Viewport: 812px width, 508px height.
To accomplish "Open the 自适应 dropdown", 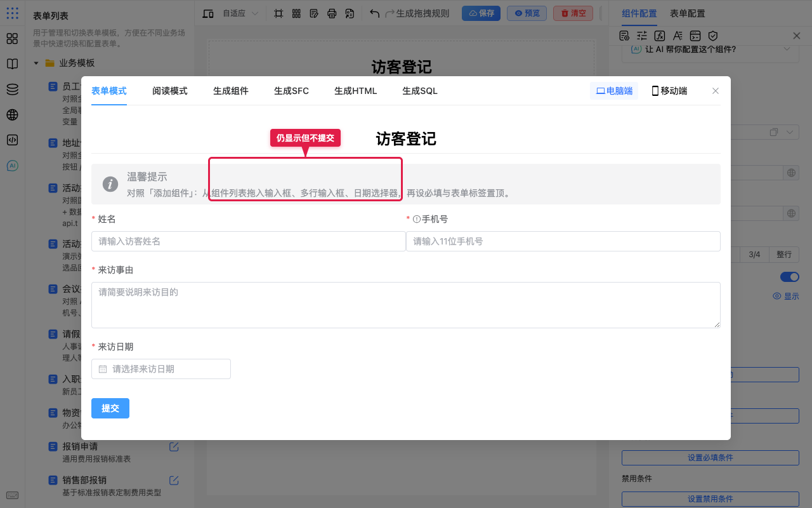I will point(240,13).
